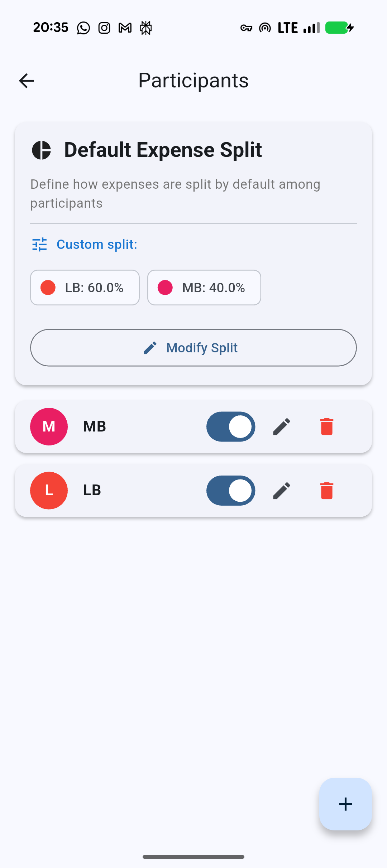Go back using the arrow icon
Screen dimensions: 387x868
tap(27, 81)
